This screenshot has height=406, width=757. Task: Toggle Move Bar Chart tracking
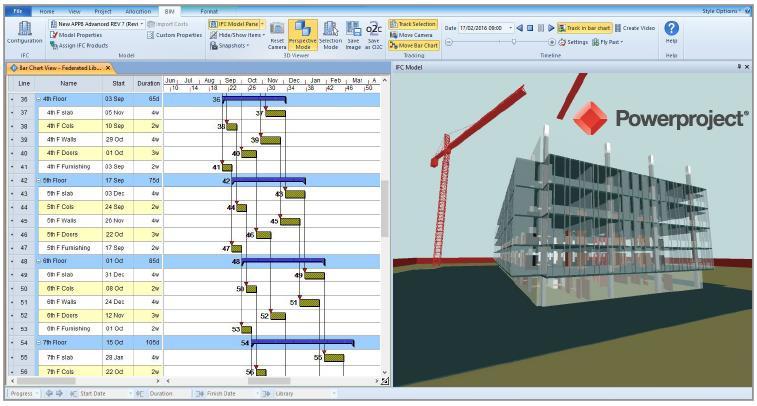tap(414, 45)
